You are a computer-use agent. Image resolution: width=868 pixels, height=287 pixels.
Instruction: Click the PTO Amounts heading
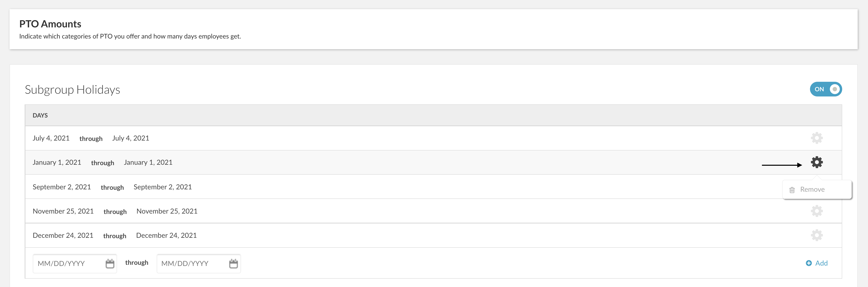click(50, 24)
